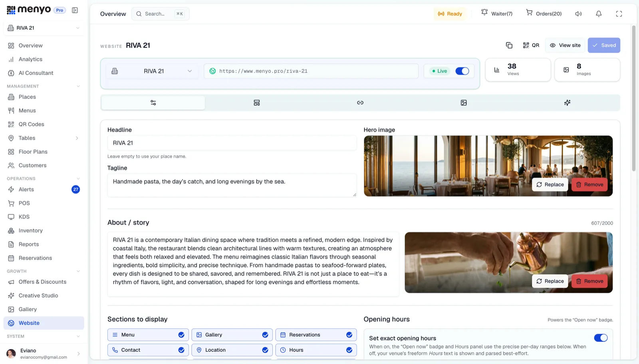The height and width of the screenshot is (364, 639).
Task: Switch to the AI sparkle tab
Action: click(x=567, y=103)
